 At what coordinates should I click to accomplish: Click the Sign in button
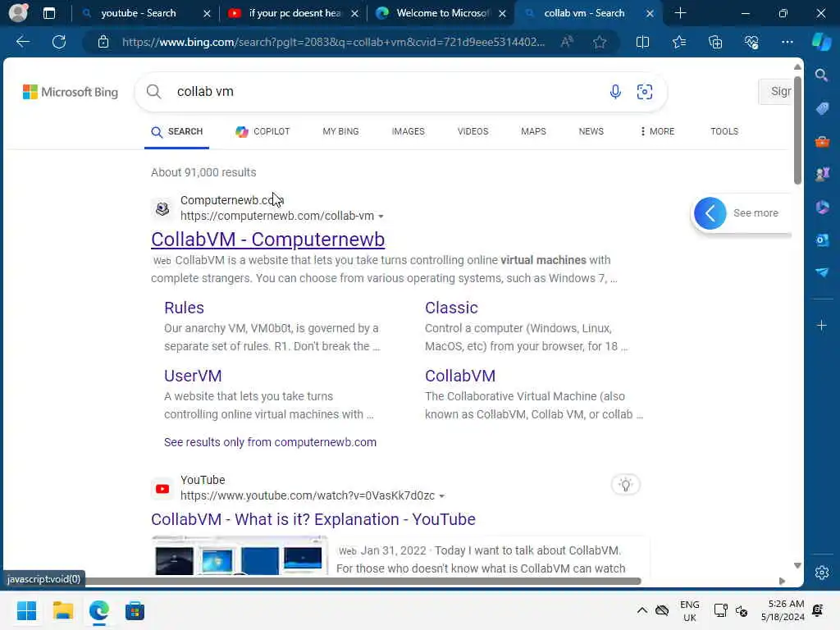(776, 92)
